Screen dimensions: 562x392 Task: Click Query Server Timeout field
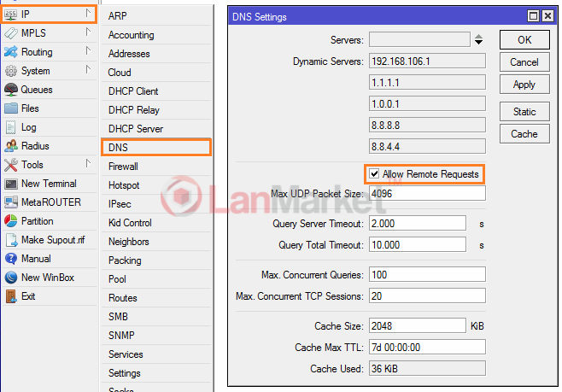[x=418, y=224]
